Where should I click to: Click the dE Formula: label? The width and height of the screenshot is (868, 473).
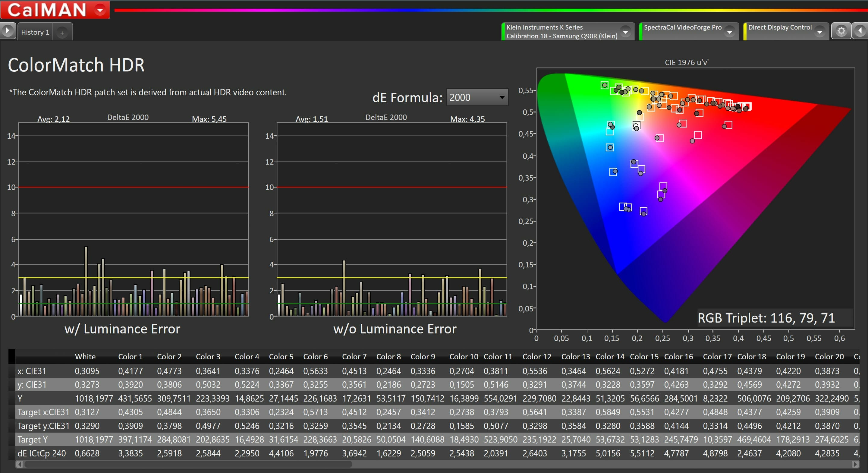(407, 98)
